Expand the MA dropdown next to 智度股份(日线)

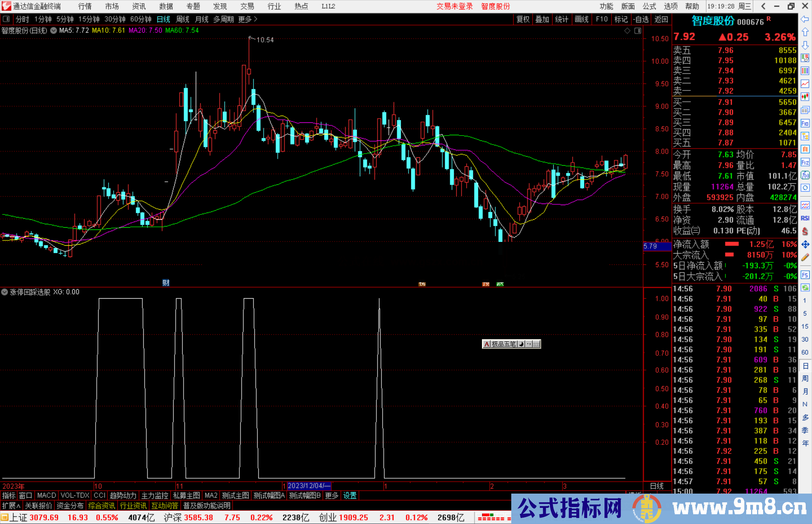[54, 30]
